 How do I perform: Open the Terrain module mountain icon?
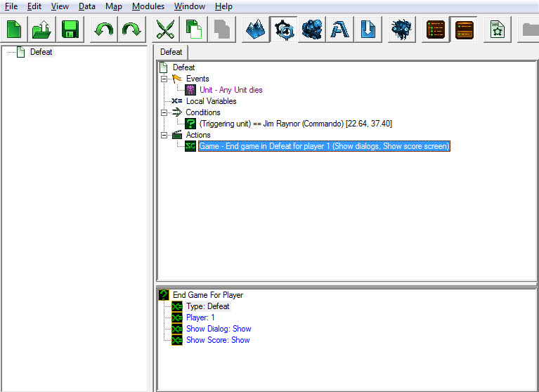pos(255,30)
